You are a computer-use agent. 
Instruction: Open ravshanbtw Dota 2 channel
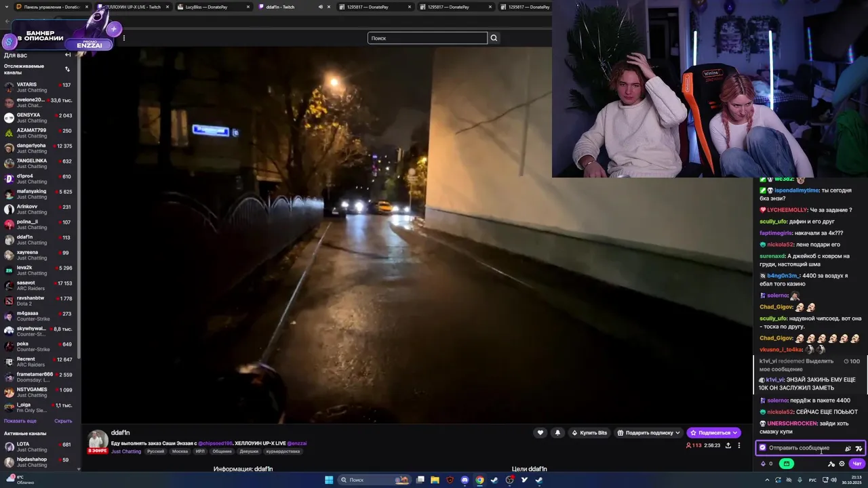(x=40, y=301)
